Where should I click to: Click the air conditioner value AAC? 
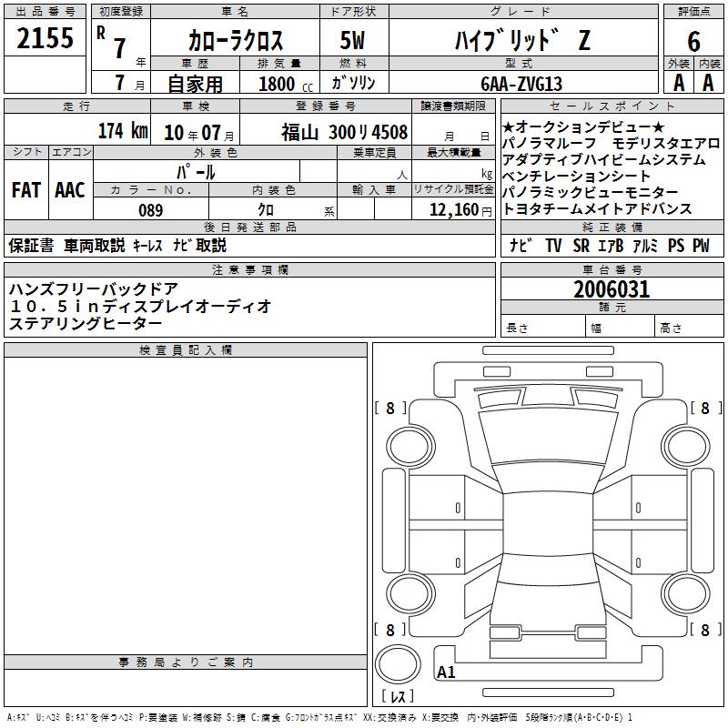click(x=70, y=190)
